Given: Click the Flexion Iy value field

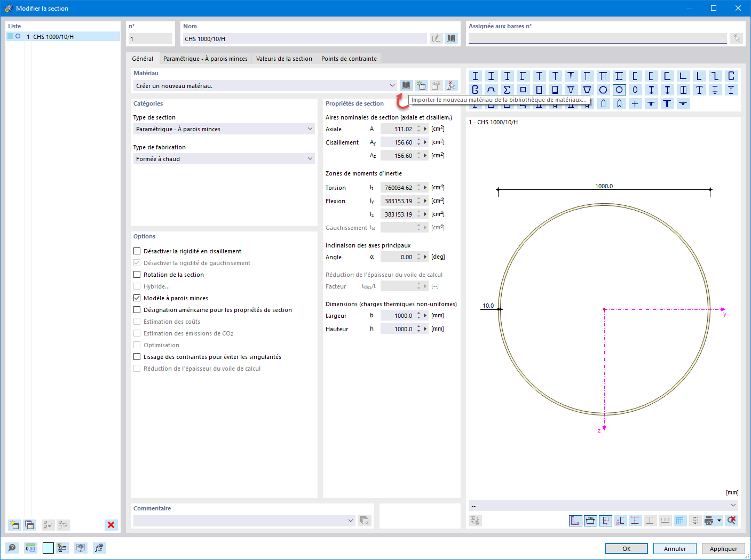Looking at the screenshot, I should pyautogui.click(x=398, y=201).
